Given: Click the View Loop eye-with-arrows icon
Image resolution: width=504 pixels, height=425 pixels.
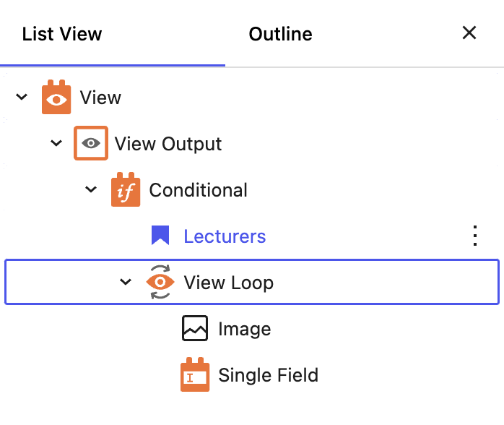Looking at the screenshot, I should tap(160, 282).
